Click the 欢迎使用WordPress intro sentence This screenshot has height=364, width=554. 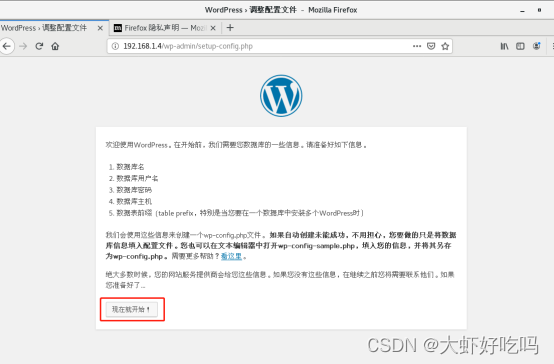[x=236, y=145]
